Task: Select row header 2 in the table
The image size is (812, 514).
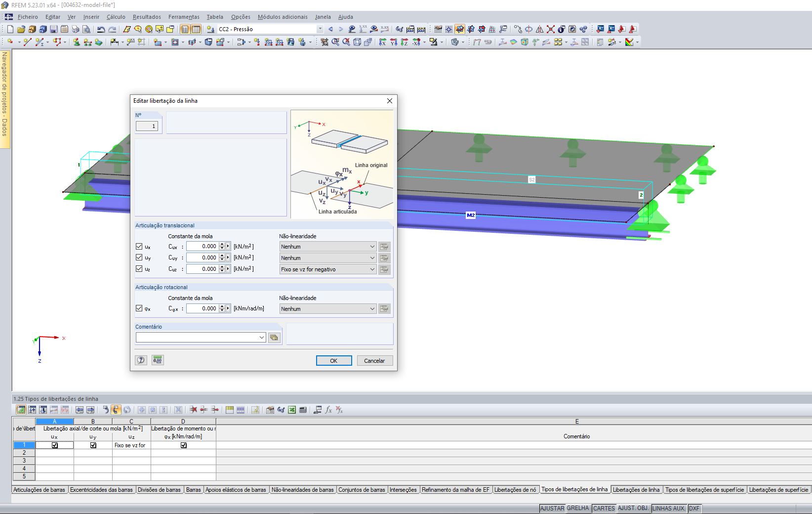Action: (x=24, y=453)
